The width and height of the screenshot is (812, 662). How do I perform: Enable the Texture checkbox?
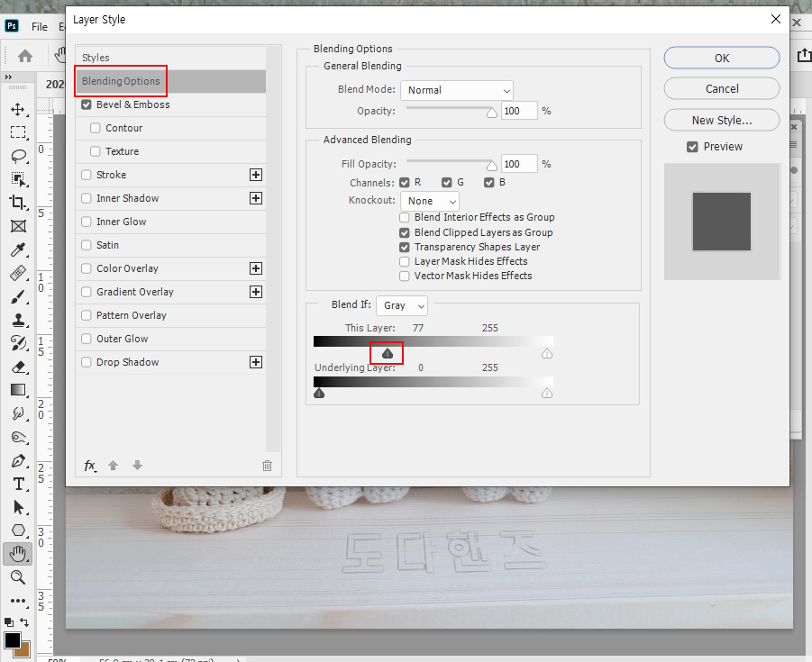pos(96,151)
